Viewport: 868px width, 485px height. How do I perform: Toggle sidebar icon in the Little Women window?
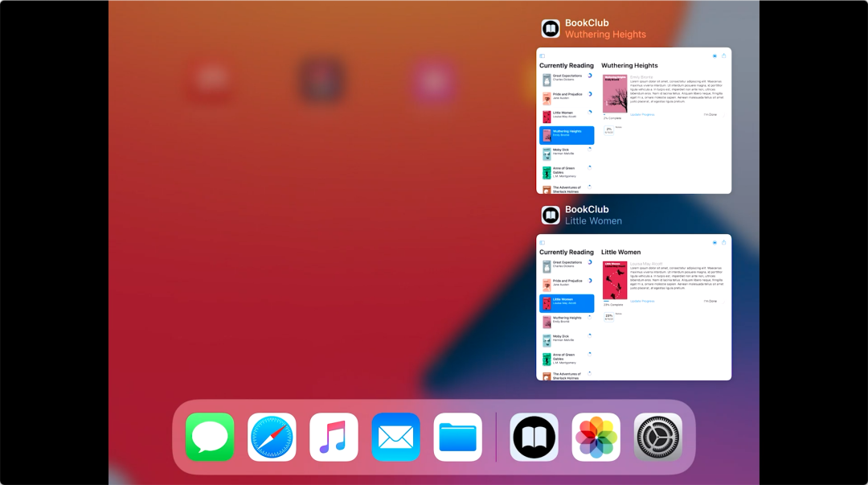click(x=542, y=243)
